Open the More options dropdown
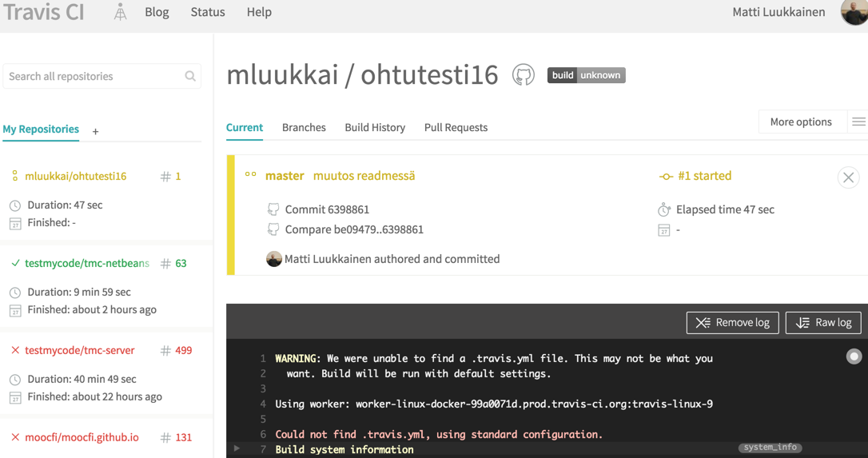The image size is (868, 458). point(801,121)
